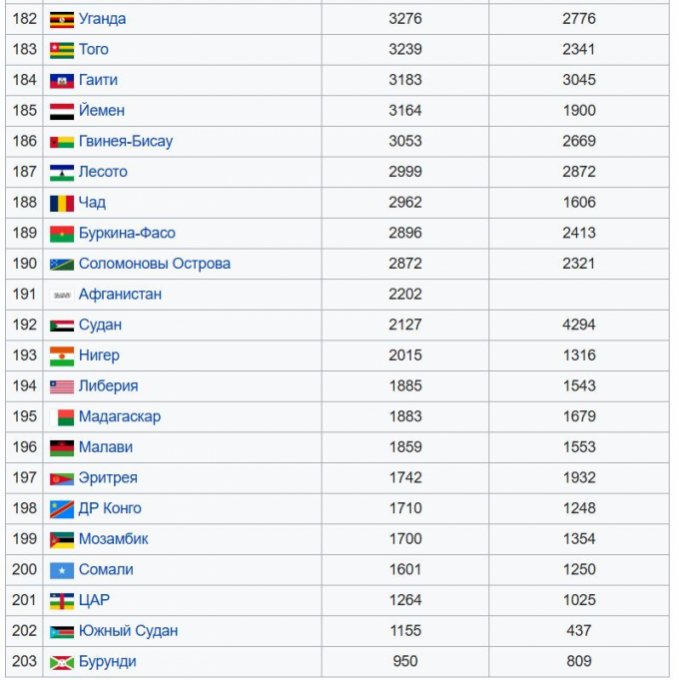Click the Liberia flag icon

point(62,386)
